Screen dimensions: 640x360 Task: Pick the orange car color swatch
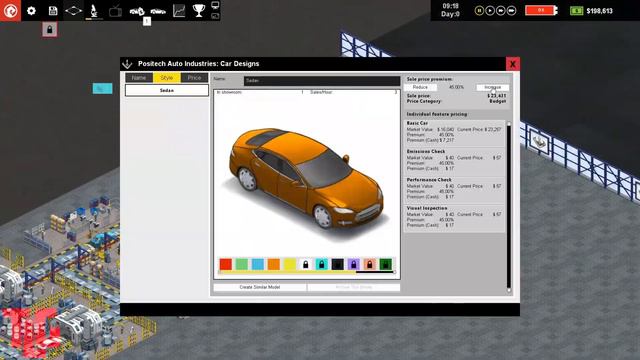click(x=273, y=264)
